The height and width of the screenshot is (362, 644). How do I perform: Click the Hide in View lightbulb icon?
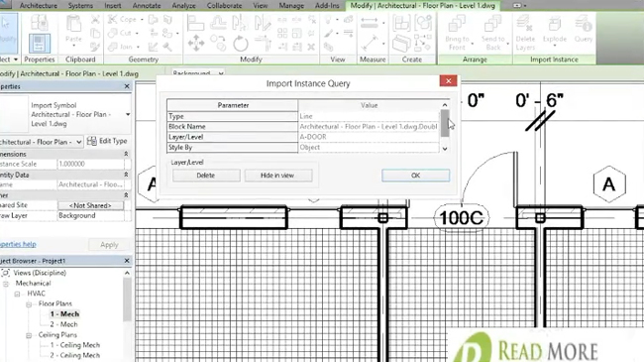[x=329, y=19]
